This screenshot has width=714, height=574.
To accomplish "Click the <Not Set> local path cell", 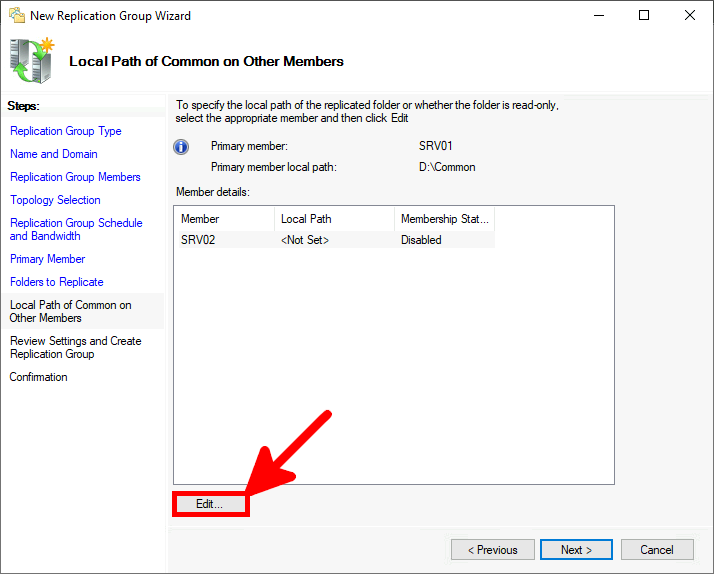I will click(305, 240).
